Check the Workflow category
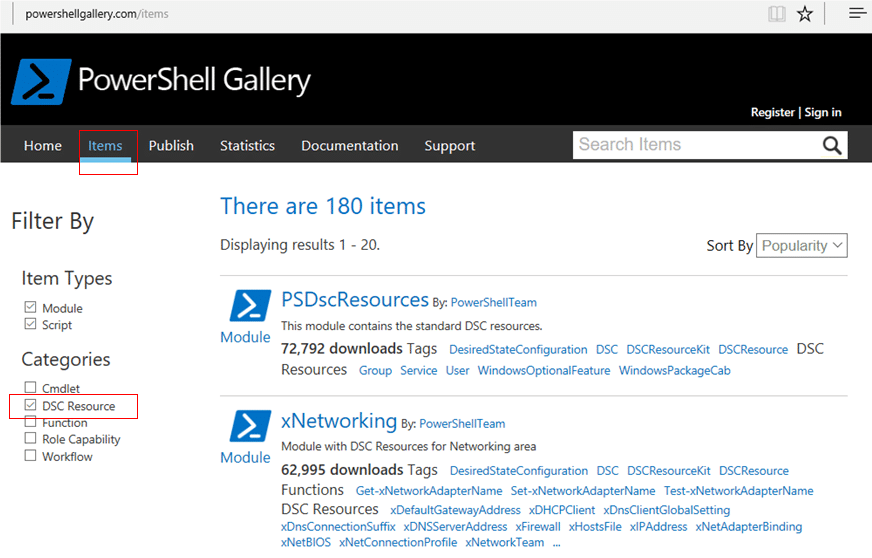Viewport: 872px width, 558px height. 31,456
